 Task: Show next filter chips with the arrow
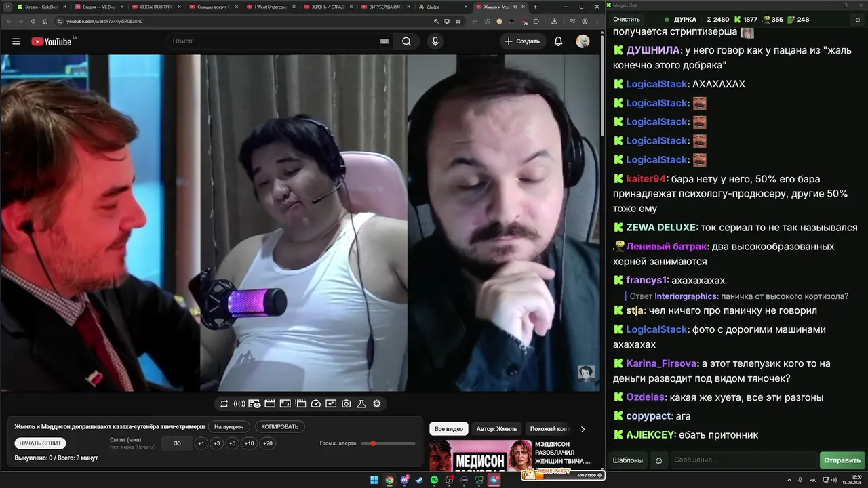(x=583, y=429)
